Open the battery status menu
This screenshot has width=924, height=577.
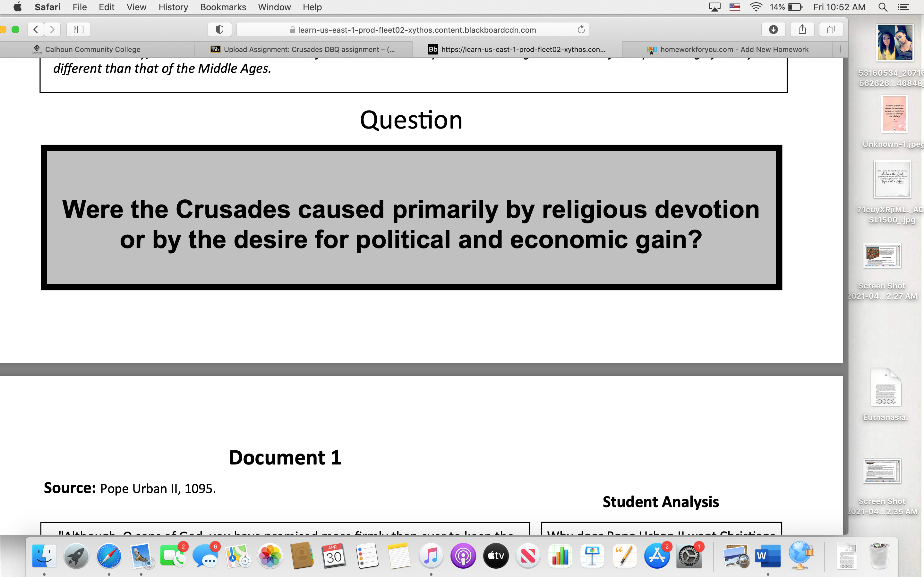point(795,7)
